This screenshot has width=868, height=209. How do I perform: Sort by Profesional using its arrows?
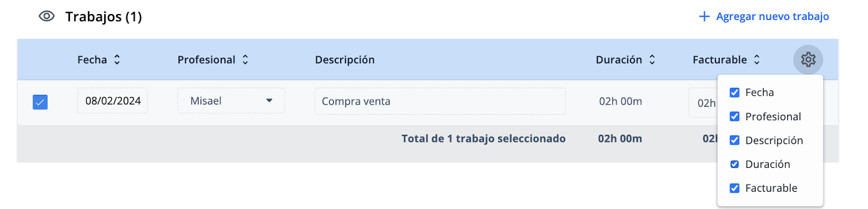coord(245,60)
